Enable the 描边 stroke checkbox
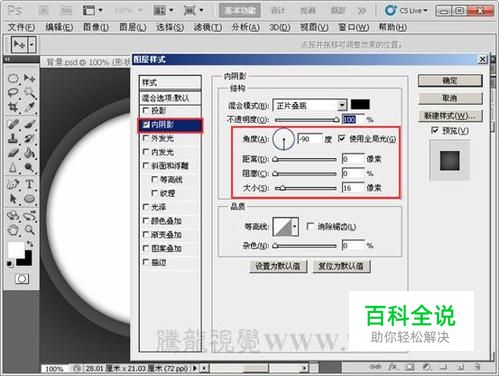Image resolution: width=499 pixels, height=376 pixels. coord(146,262)
